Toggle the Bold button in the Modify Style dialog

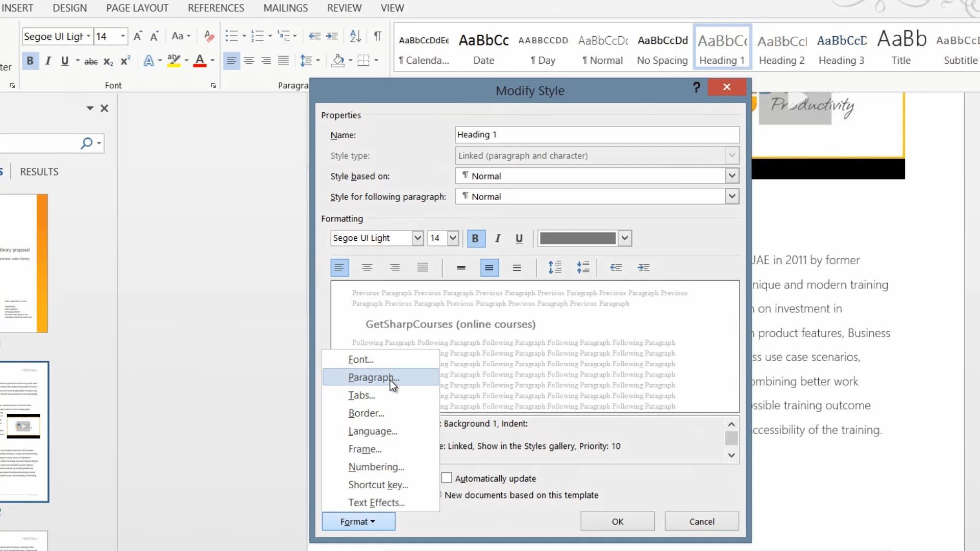pos(475,238)
